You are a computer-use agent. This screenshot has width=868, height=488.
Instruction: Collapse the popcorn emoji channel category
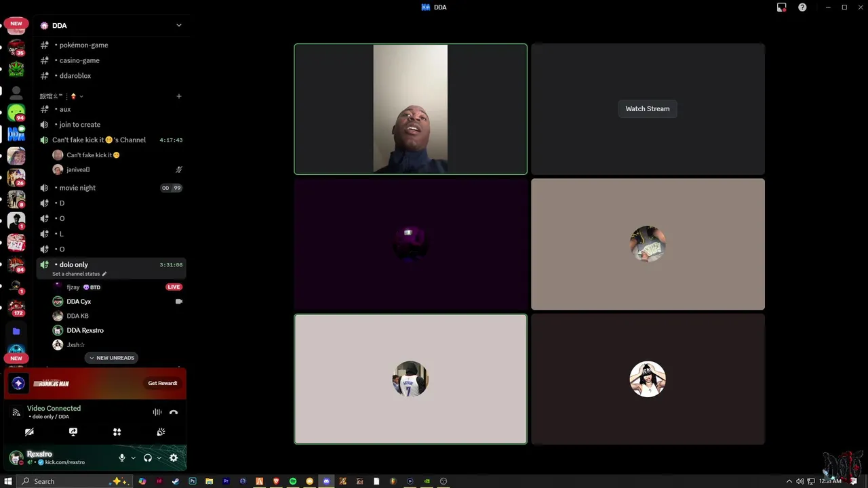62,96
